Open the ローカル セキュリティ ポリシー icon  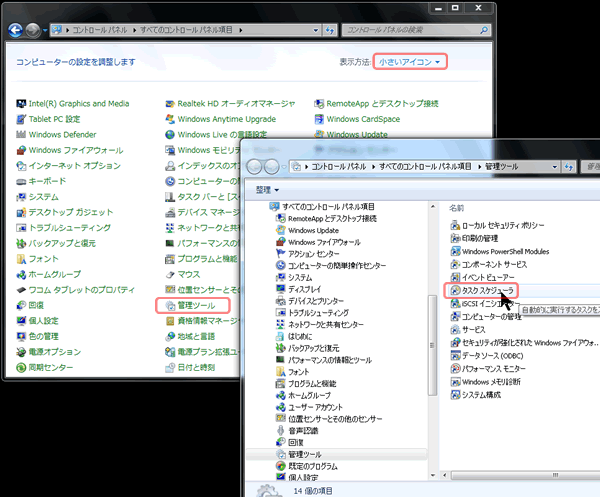coord(455,225)
